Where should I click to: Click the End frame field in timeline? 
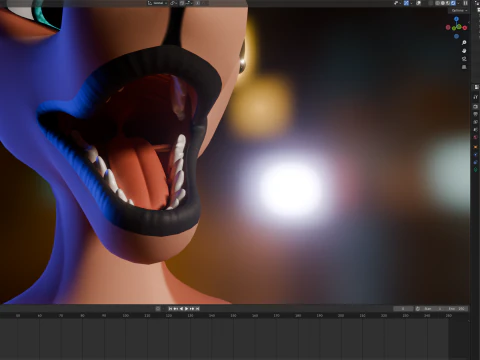tap(456, 309)
